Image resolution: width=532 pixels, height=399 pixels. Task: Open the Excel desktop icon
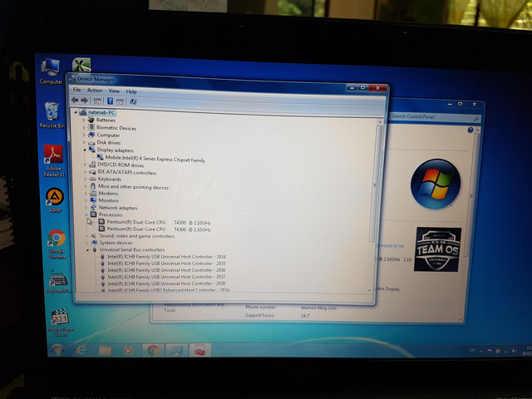click(81, 65)
